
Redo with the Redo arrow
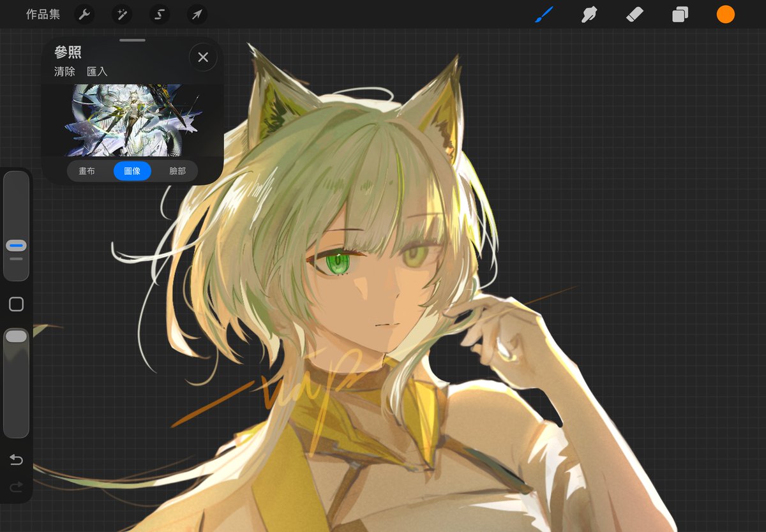pos(17,487)
